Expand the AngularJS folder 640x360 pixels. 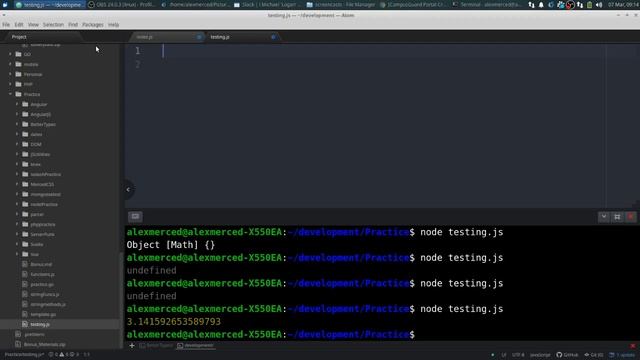click(x=17, y=114)
